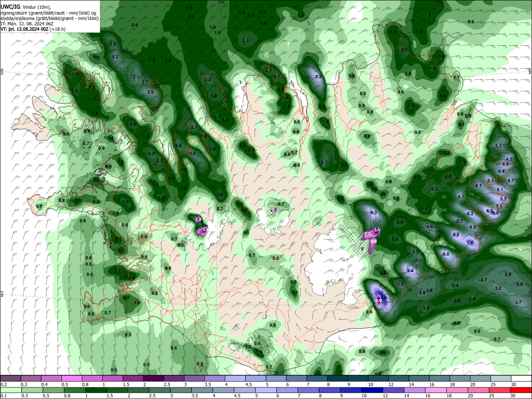Pick the bright red legend swatch labeled 30
Screen dimensions: 532x399
tap(522, 390)
